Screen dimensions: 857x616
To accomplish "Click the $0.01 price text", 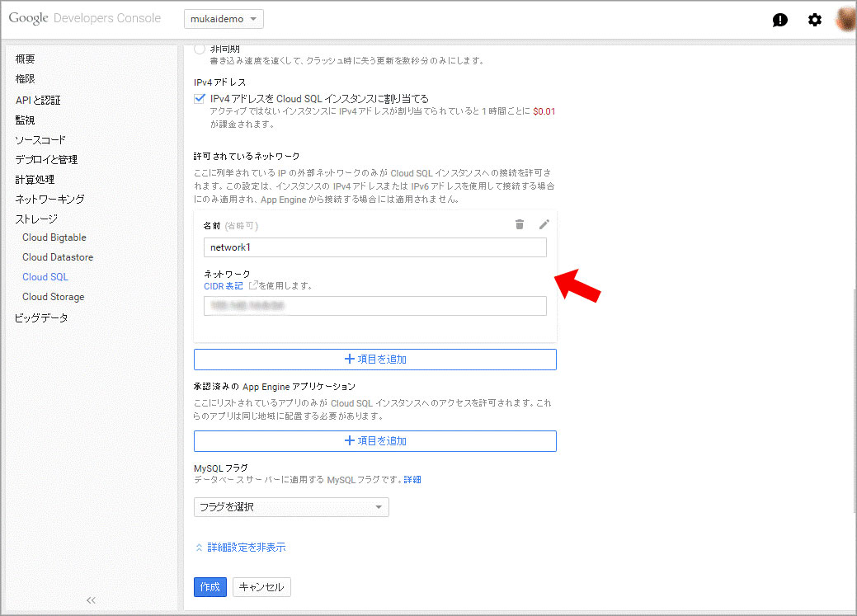I will click(x=544, y=111).
